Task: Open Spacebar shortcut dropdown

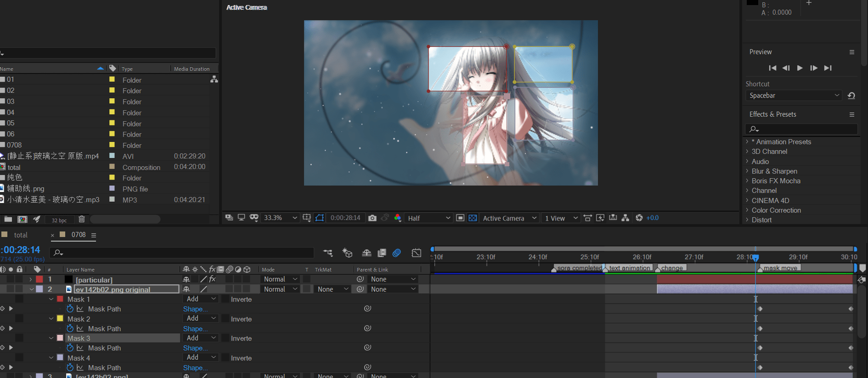Action: point(794,96)
